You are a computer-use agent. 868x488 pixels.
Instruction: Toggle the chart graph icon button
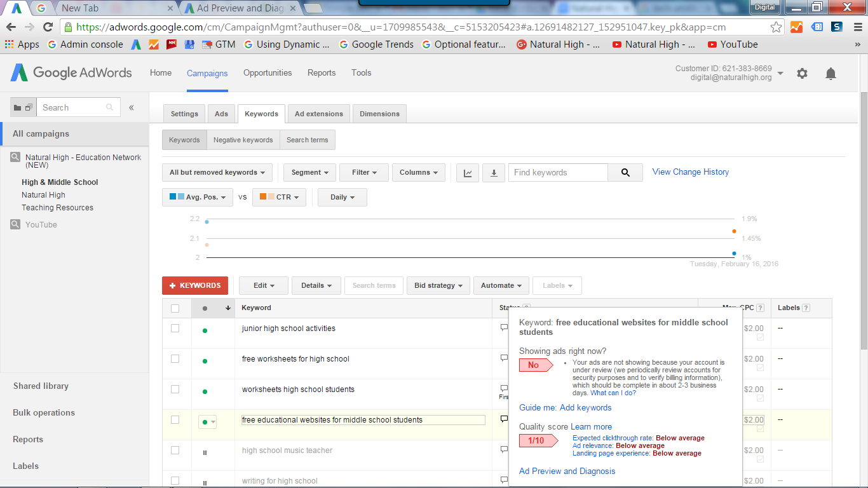point(468,172)
